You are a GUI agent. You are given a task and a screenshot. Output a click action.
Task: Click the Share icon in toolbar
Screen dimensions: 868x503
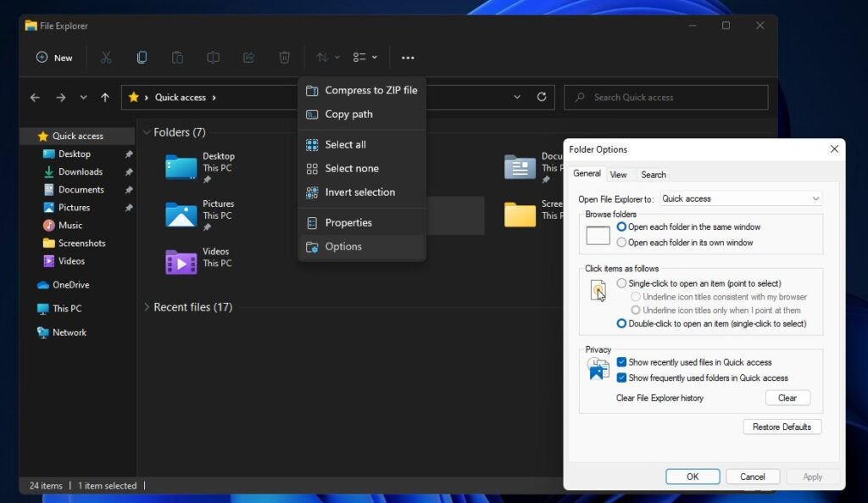(x=249, y=58)
